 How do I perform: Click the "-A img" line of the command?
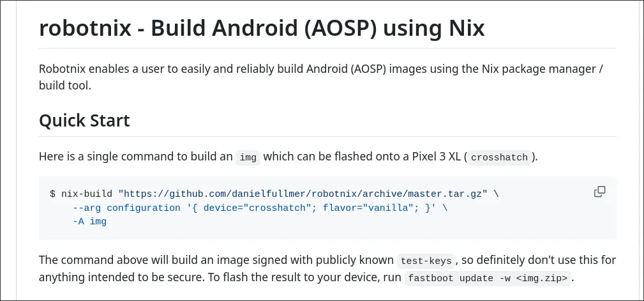pyautogui.click(x=89, y=222)
